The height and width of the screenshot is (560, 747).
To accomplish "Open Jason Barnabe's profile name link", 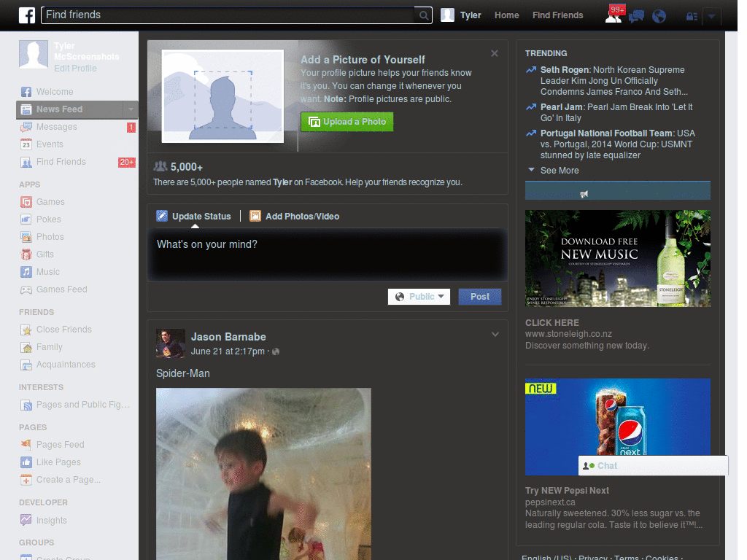I will click(228, 337).
